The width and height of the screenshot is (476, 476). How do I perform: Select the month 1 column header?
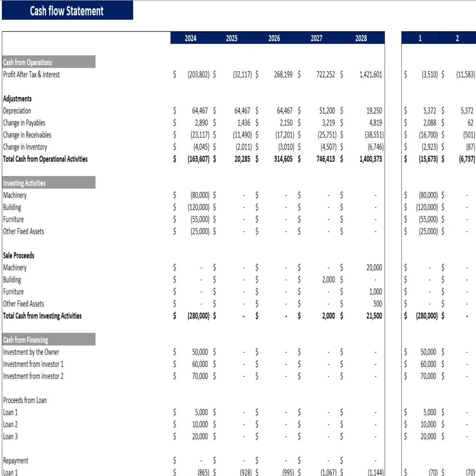point(420,39)
